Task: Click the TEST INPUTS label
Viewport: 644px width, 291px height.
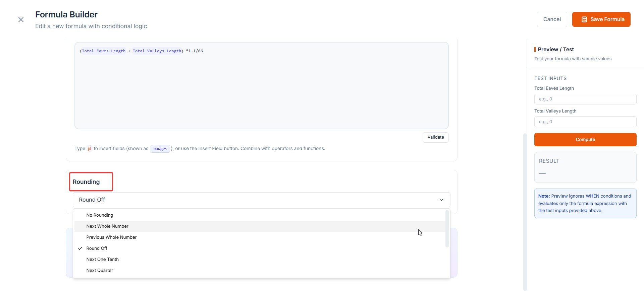Action: [x=550, y=78]
